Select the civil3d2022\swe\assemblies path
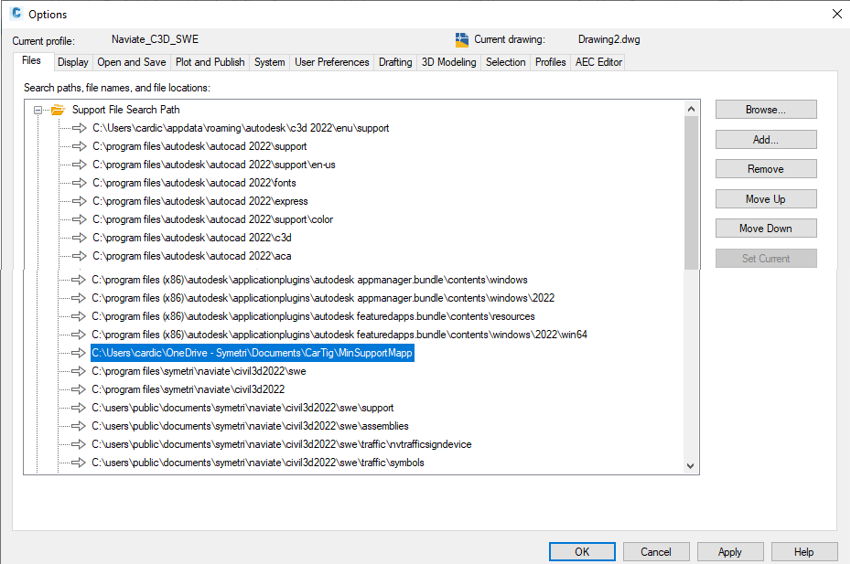Image resolution: width=850 pixels, height=564 pixels. (250, 426)
